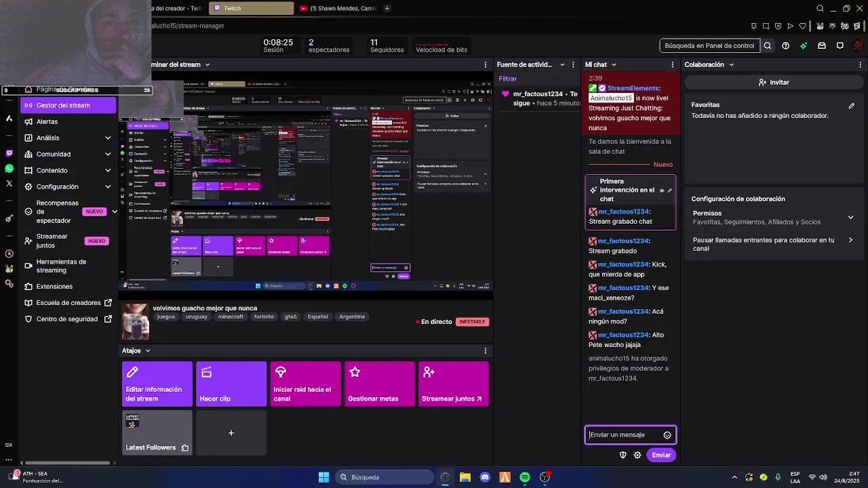
Task: Open the whispers speech bubble icon
Action: point(840,45)
